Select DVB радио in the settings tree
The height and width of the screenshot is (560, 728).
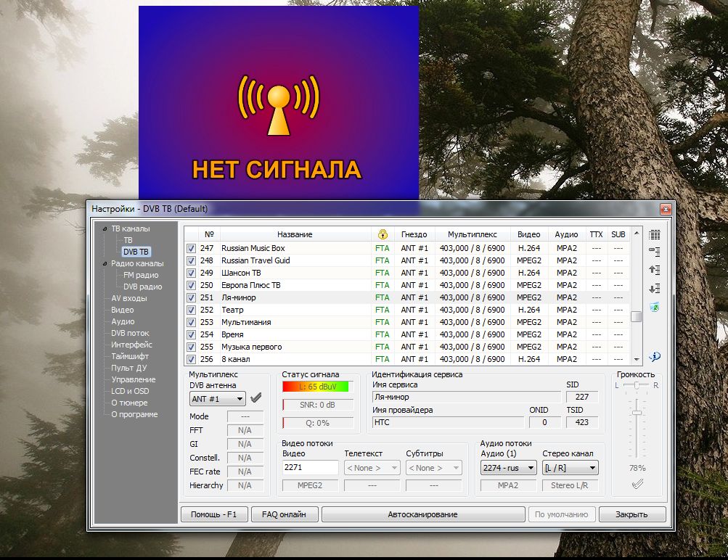(x=142, y=287)
